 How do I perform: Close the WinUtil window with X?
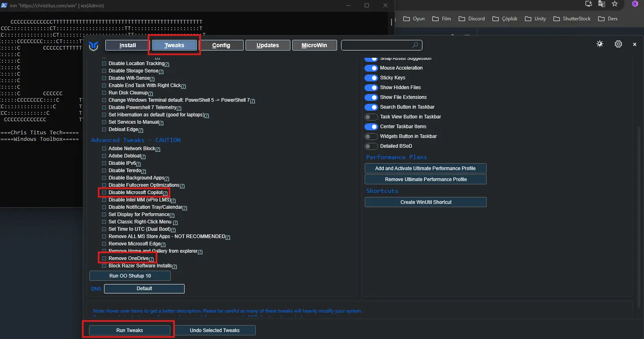click(635, 44)
